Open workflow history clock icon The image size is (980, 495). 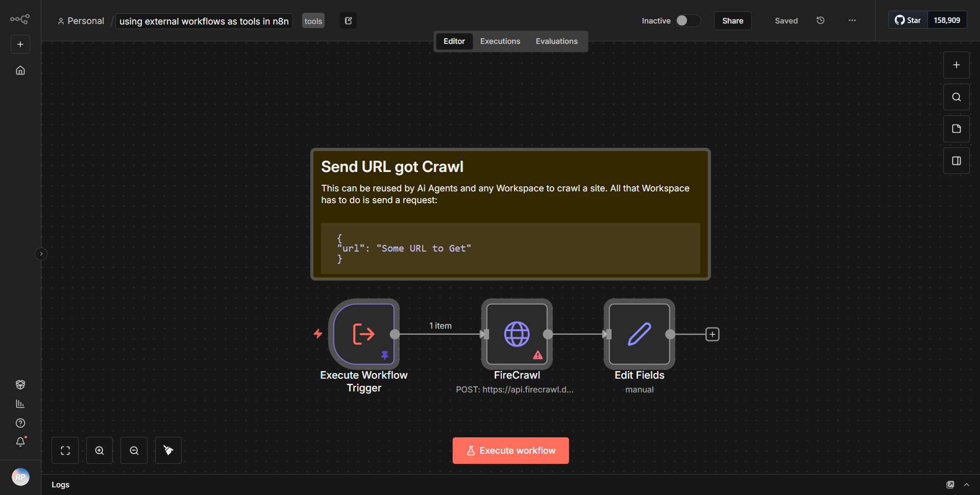(x=820, y=20)
